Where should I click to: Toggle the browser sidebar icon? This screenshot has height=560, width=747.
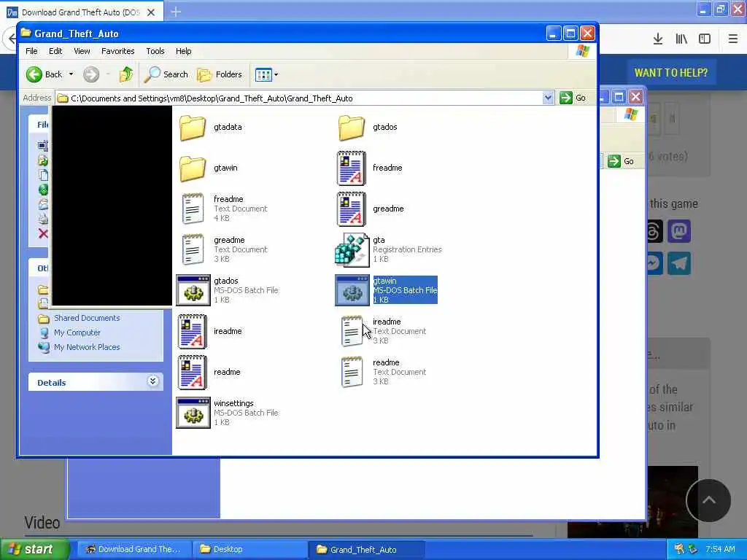click(x=705, y=39)
